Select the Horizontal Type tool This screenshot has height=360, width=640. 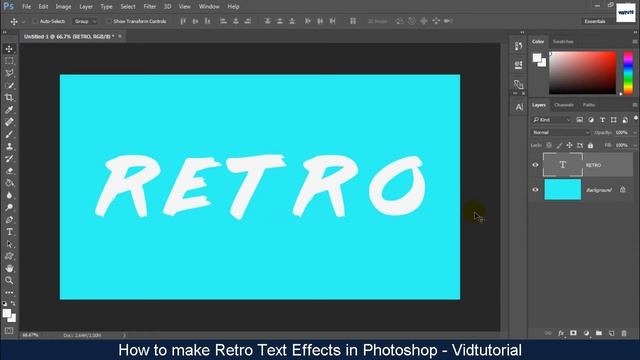(x=9, y=232)
